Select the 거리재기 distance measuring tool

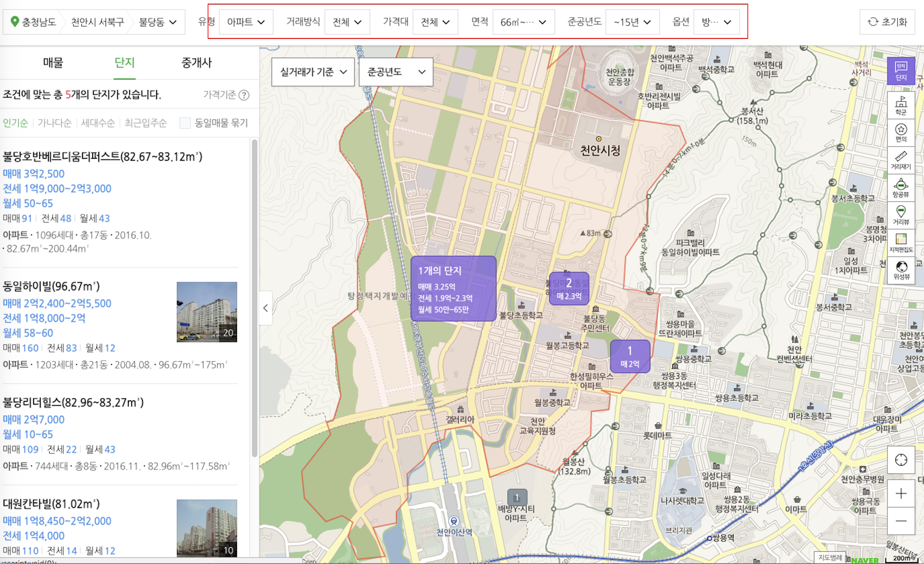click(x=901, y=160)
